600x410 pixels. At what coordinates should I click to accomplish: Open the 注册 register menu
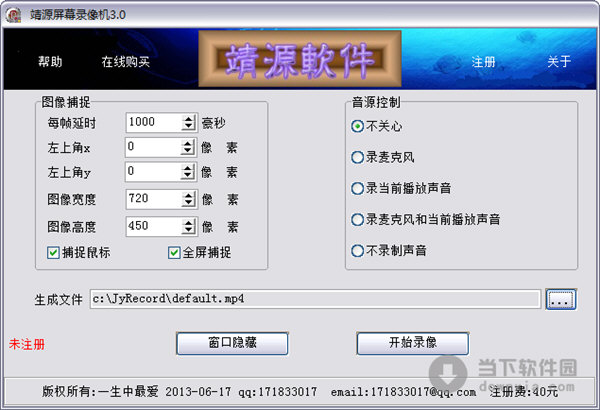(483, 61)
